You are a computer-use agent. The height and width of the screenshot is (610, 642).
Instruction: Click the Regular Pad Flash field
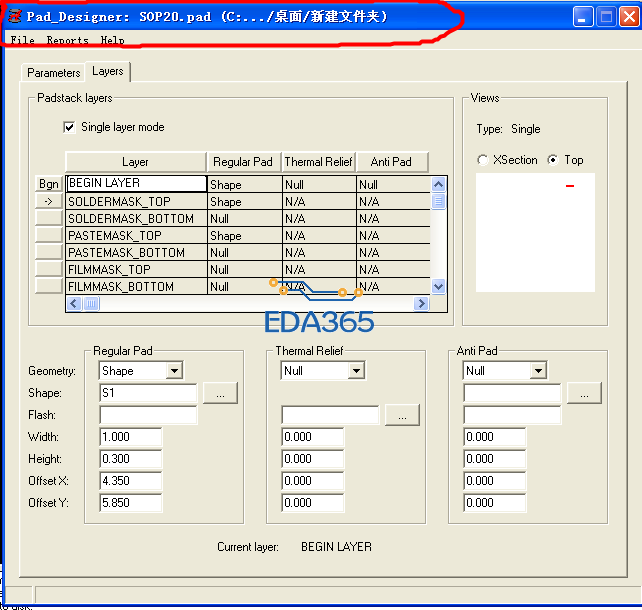pos(148,415)
